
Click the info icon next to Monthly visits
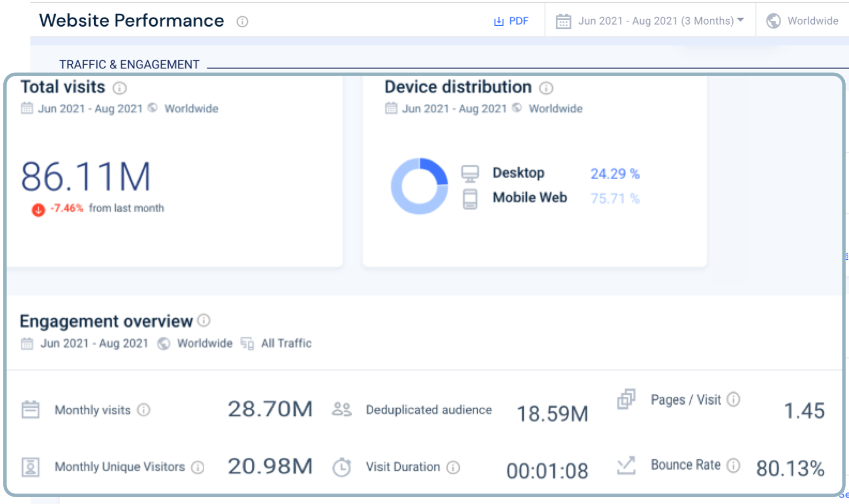tap(143, 410)
